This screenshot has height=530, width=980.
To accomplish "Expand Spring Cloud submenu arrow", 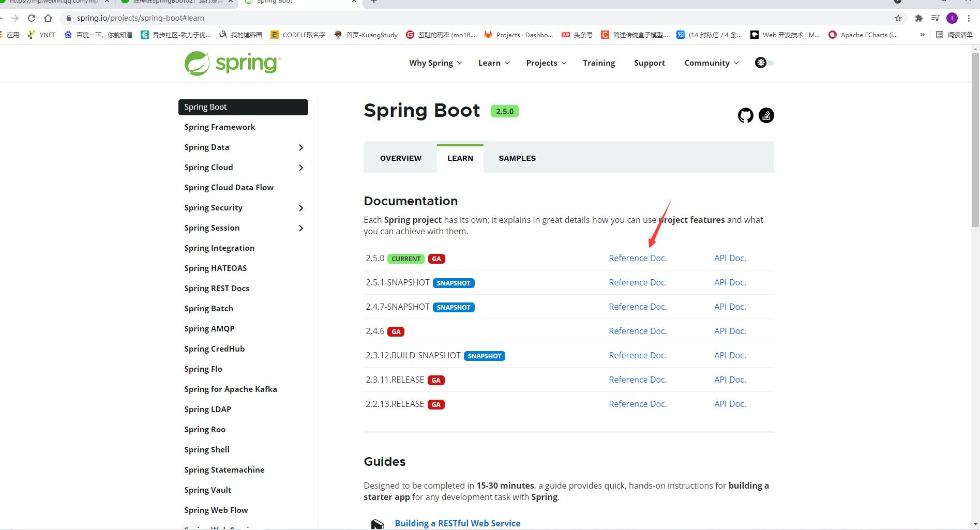I will point(301,168).
